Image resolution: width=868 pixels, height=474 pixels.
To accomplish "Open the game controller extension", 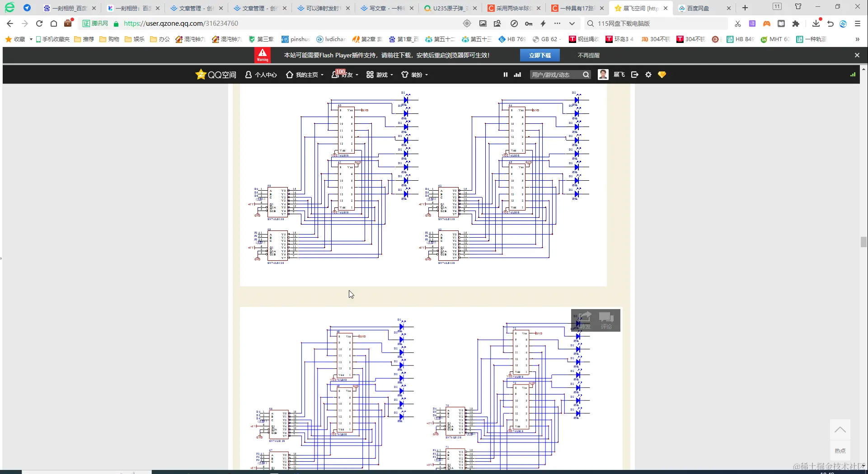I will click(x=767, y=23).
